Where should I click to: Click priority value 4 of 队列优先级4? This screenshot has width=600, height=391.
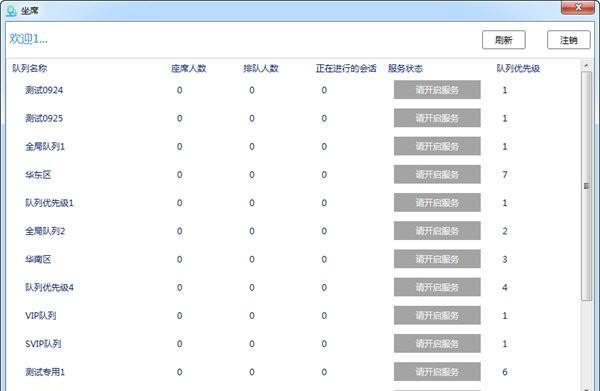click(505, 287)
